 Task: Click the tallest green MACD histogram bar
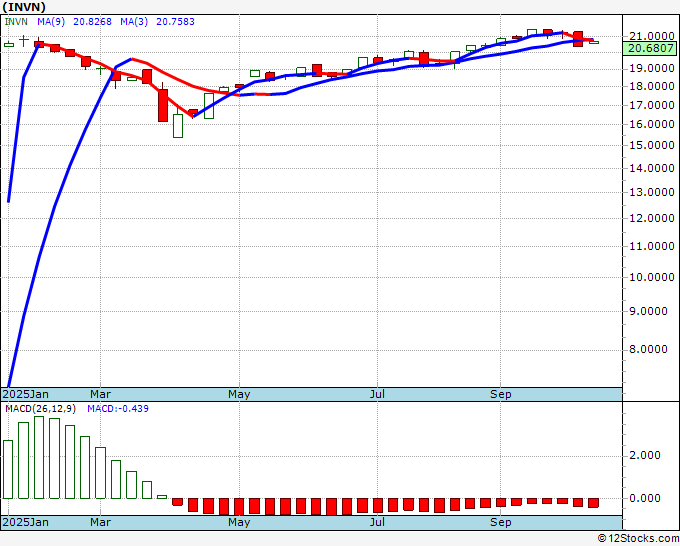[39, 458]
